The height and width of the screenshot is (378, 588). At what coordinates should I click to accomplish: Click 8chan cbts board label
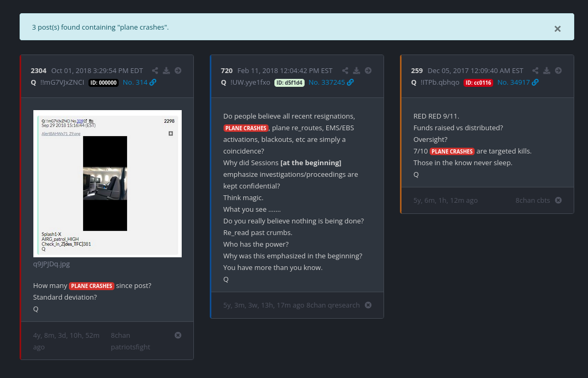pyautogui.click(x=532, y=200)
